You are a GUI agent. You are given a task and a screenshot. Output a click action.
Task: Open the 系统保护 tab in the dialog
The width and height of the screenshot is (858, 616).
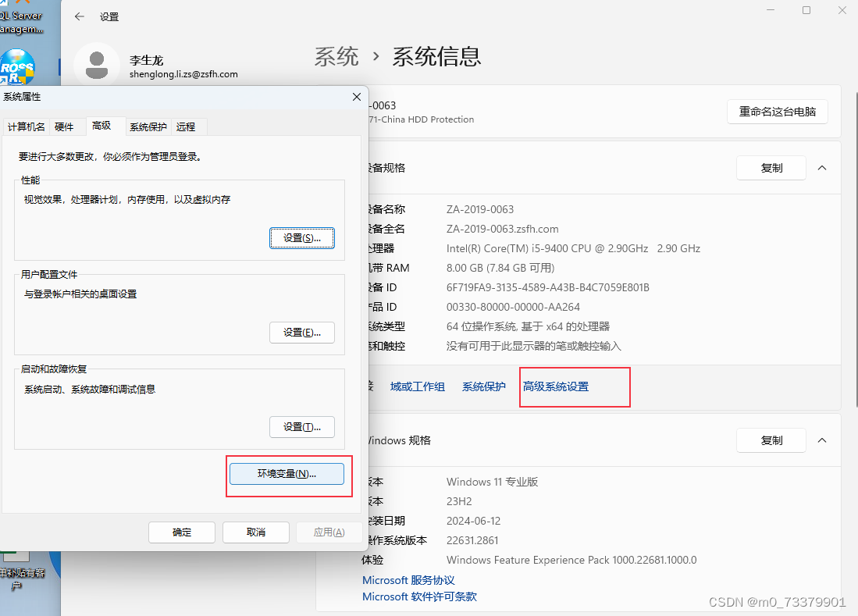pos(148,127)
